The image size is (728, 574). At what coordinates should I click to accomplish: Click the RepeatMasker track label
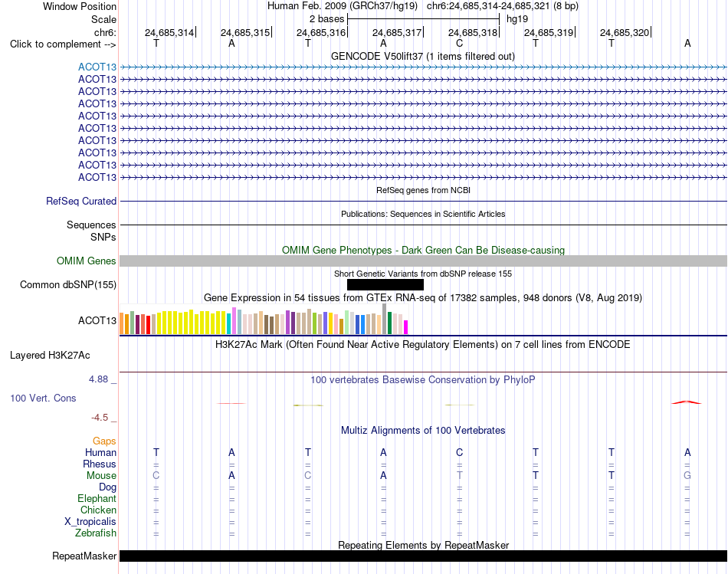[x=84, y=556]
